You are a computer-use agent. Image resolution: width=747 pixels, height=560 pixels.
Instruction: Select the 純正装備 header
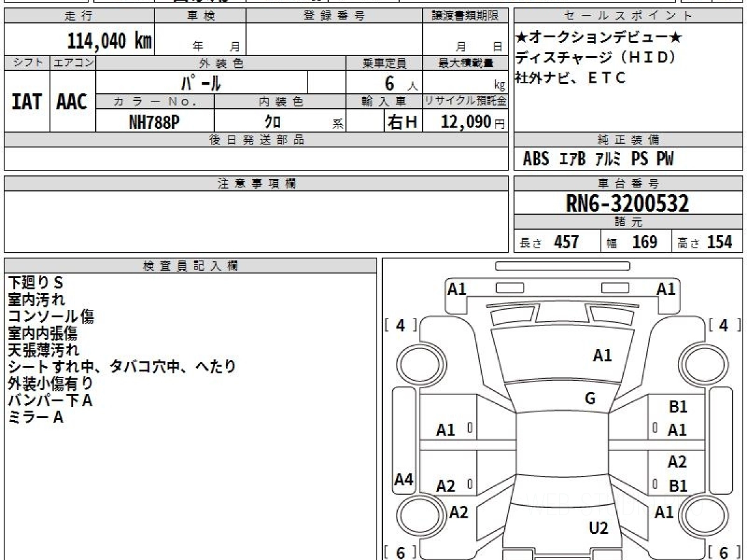629,140
